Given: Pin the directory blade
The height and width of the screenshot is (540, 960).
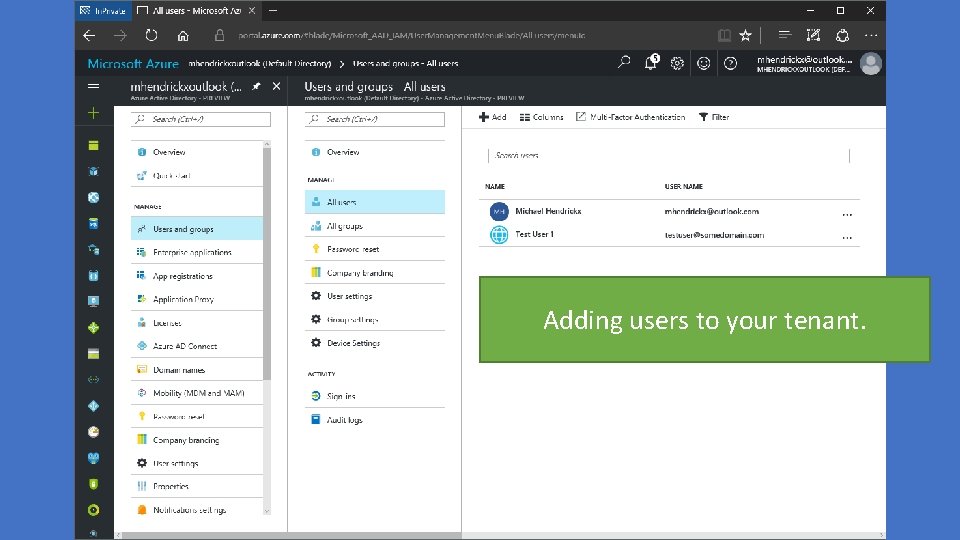Looking at the screenshot, I should [x=256, y=86].
